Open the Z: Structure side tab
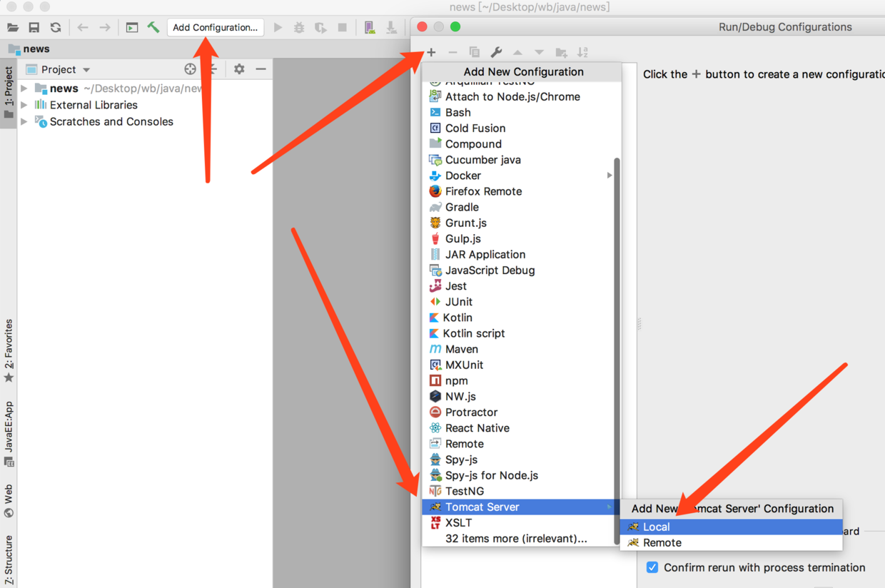 click(x=9, y=559)
